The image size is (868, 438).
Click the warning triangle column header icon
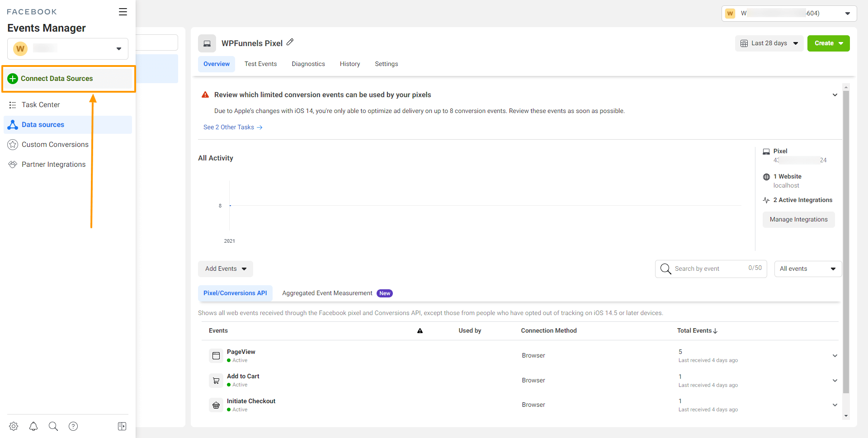420,331
